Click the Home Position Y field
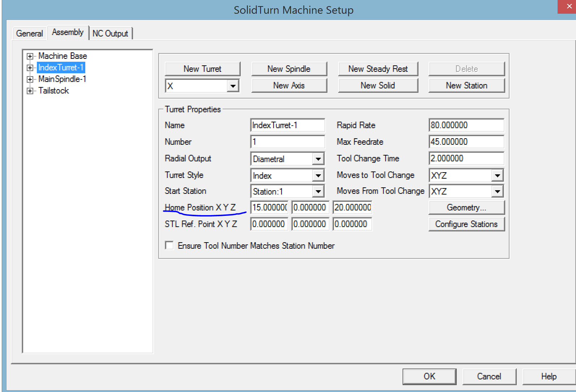Viewport: 576px width, 392px height. pyautogui.click(x=310, y=208)
